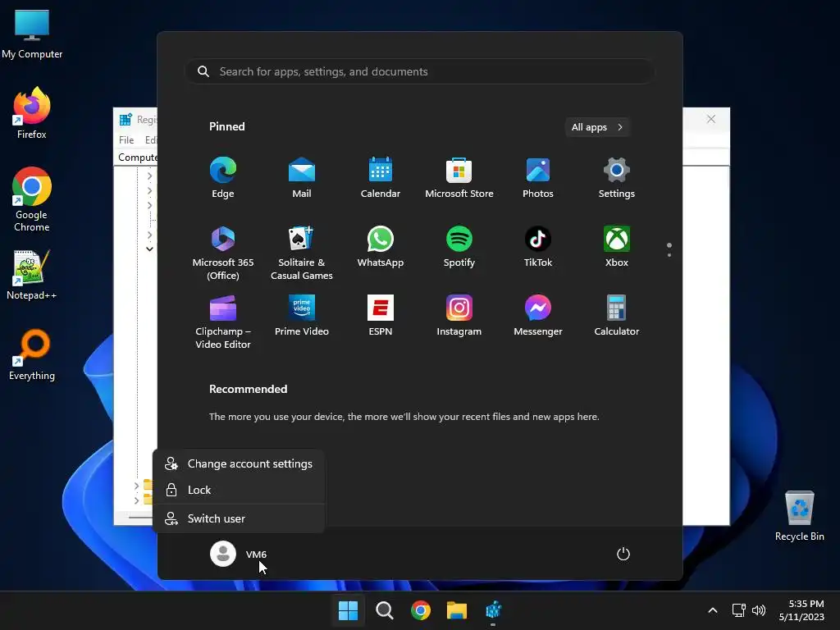
Task: Click the Windows Start button on taskbar
Action: (348, 610)
